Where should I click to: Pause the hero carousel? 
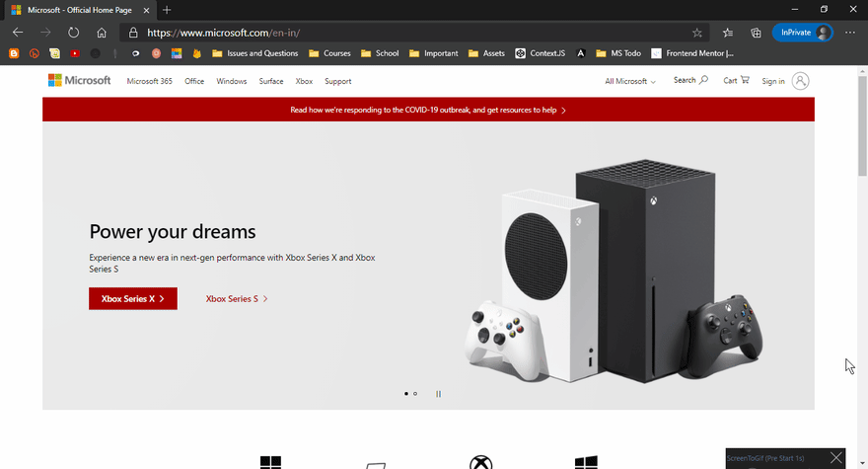click(x=438, y=394)
